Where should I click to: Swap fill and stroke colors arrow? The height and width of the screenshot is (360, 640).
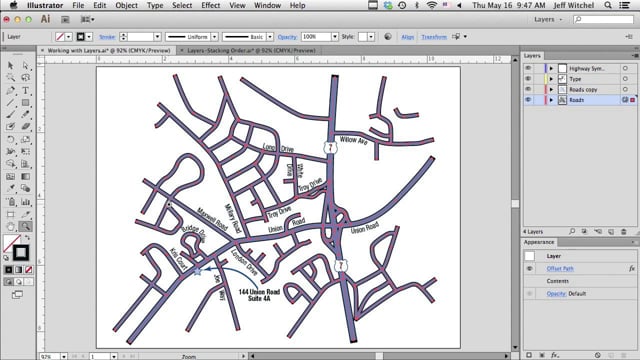[x=27, y=238]
